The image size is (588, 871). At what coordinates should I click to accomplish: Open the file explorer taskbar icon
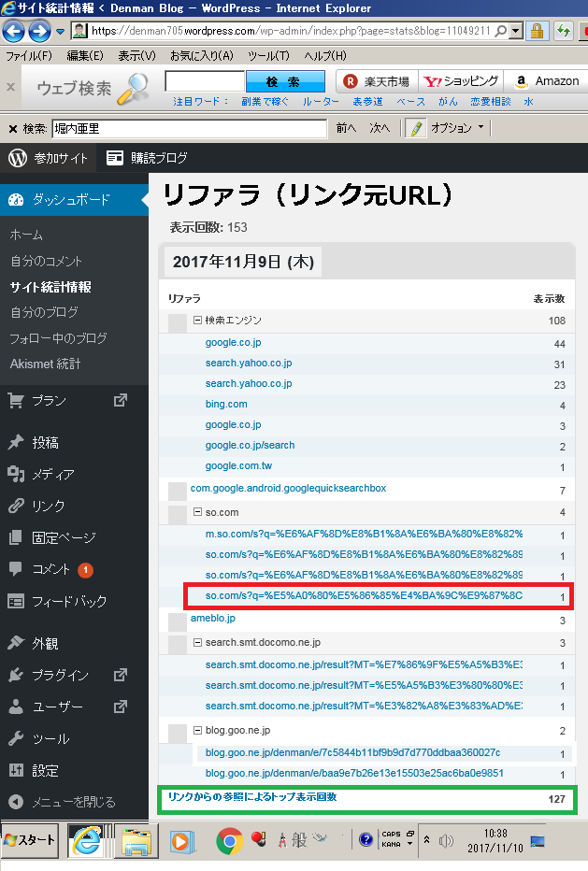136,841
